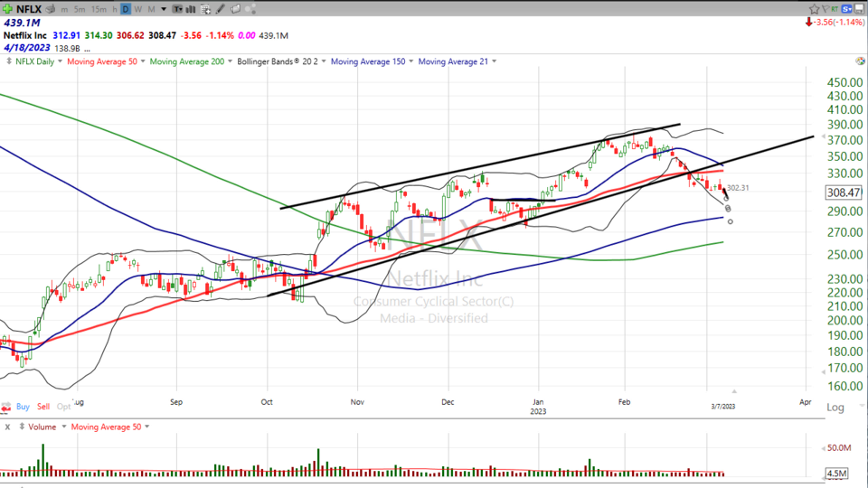Select the 15m time frame

tap(99, 9)
